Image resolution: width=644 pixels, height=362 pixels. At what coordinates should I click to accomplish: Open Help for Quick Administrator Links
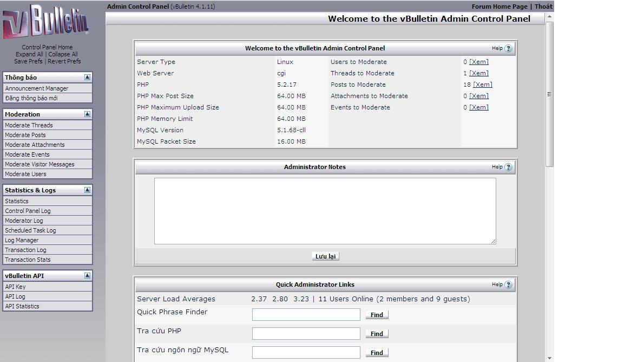pyautogui.click(x=508, y=285)
